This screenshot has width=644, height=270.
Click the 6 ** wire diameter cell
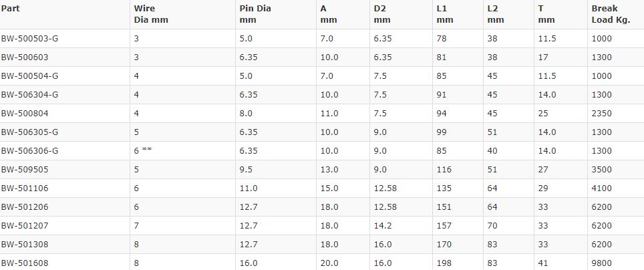coord(142,151)
